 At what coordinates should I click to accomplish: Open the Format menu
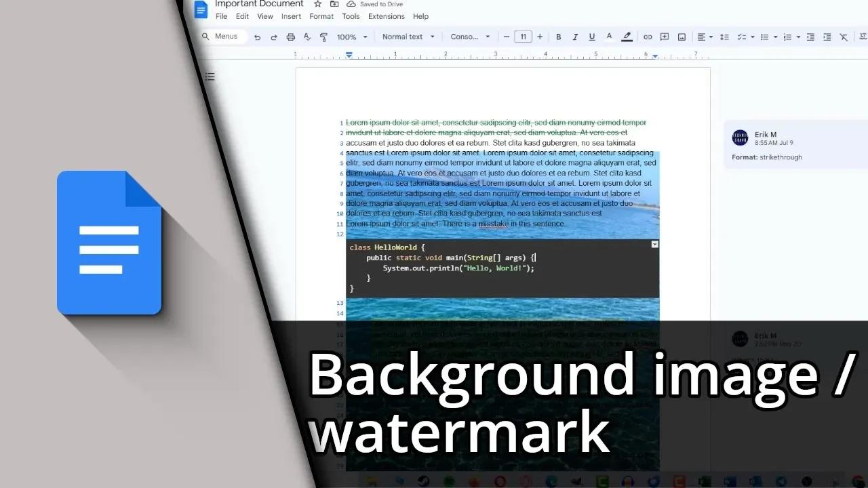coord(321,16)
